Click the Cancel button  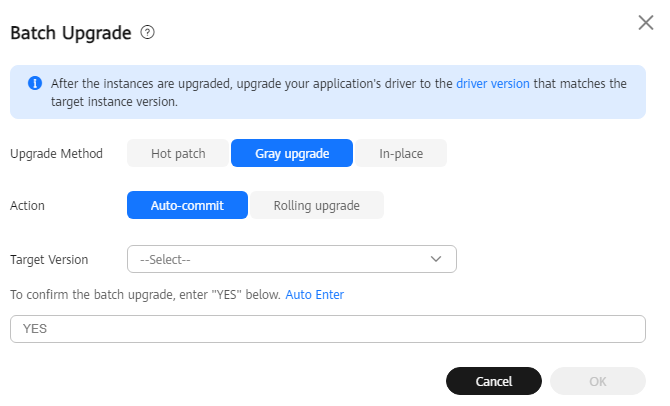click(x=494, y=381)
